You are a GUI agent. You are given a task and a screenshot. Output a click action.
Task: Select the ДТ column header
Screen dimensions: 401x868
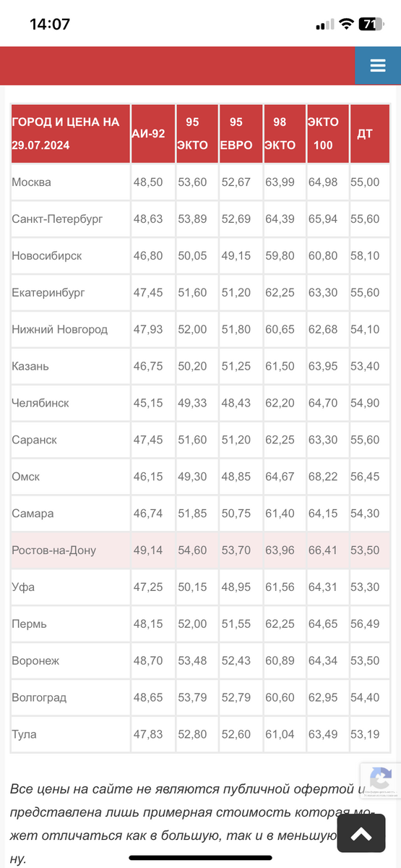click(x=370, y=133)
